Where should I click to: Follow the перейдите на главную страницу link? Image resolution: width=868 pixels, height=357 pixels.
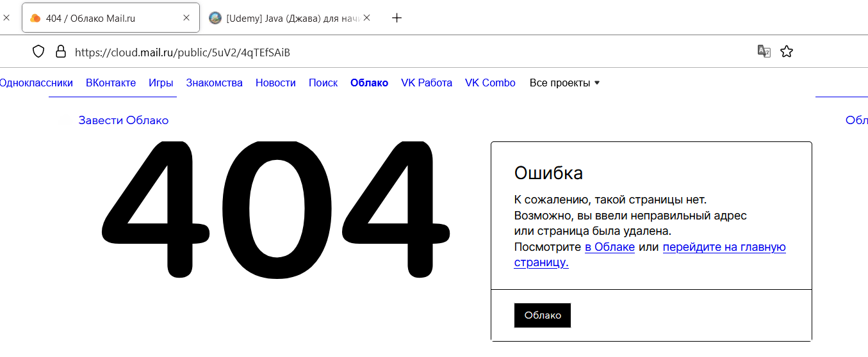[650, 255]
